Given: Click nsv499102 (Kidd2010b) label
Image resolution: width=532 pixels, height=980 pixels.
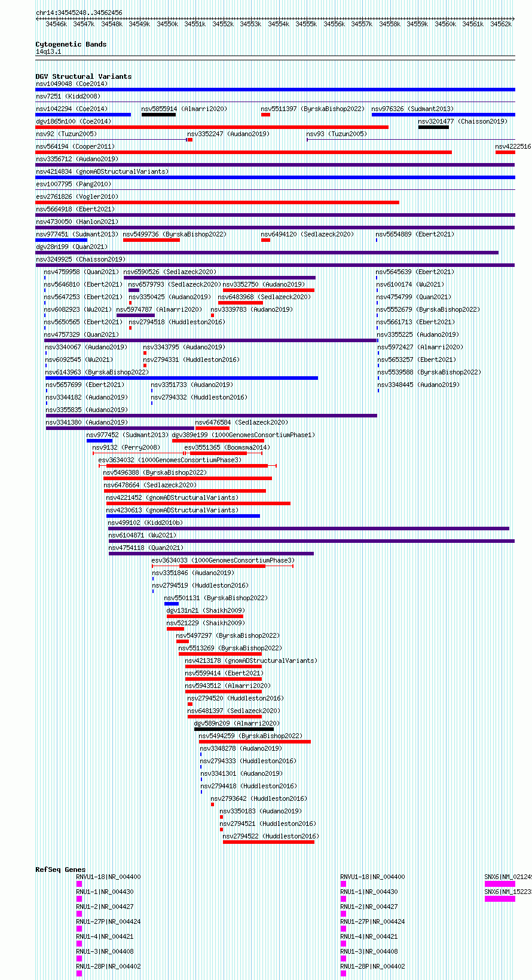Looking at the screenshot, I should [145, 523].
